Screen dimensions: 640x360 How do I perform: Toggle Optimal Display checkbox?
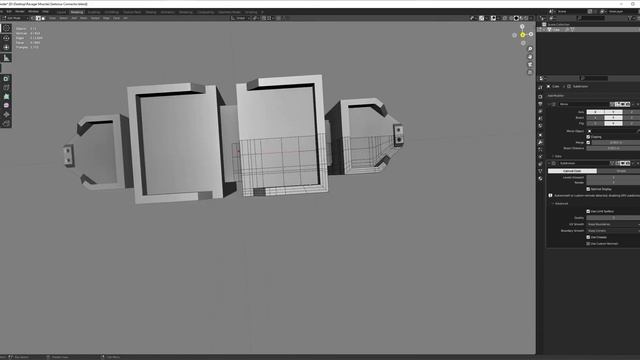(x=588, y=189)
